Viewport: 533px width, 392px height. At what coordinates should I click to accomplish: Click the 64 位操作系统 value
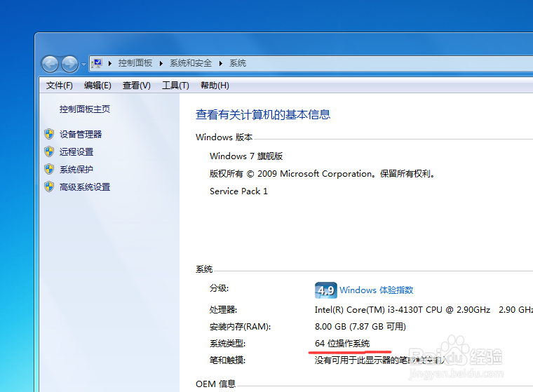342,344
